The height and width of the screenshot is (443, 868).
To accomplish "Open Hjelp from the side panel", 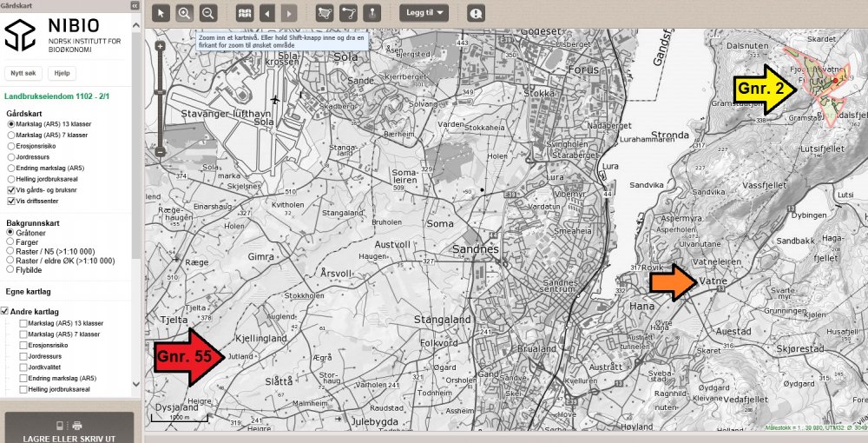I will pyautogui.click(x=62, y=74).
